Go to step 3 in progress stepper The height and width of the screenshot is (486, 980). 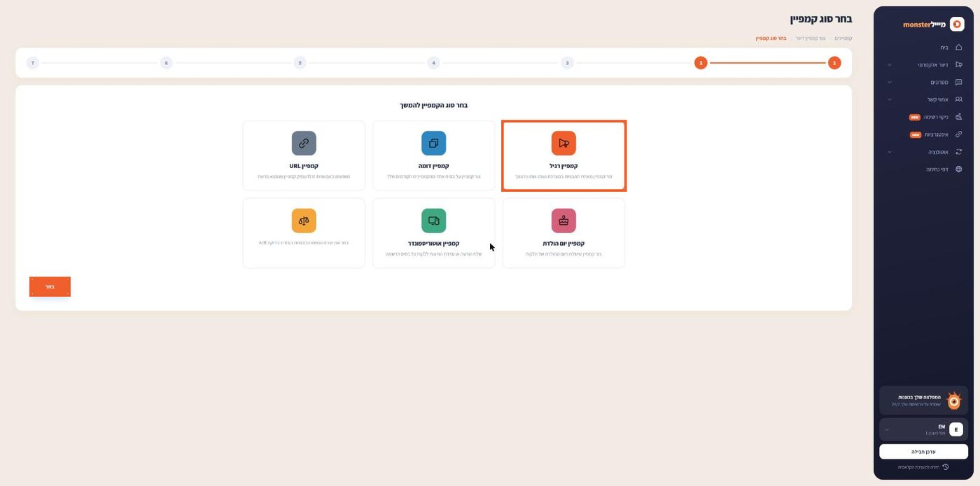coord(567,63)
